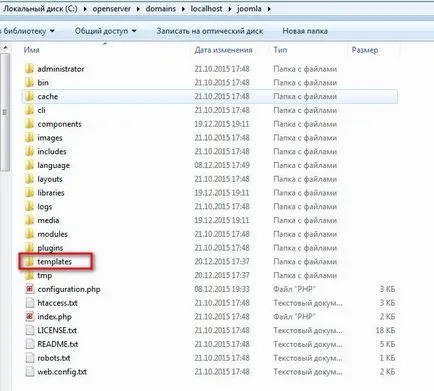Sort by the Тип column header
The height and width of the screenshot is (391, 434).
280,50
